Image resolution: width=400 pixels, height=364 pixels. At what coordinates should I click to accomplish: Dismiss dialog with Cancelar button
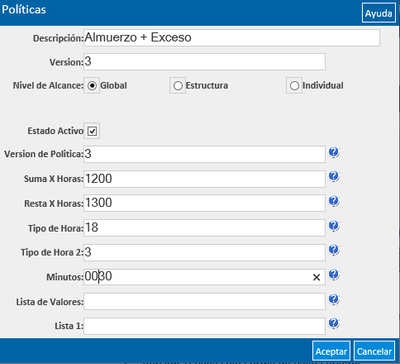tap(374, 351)
